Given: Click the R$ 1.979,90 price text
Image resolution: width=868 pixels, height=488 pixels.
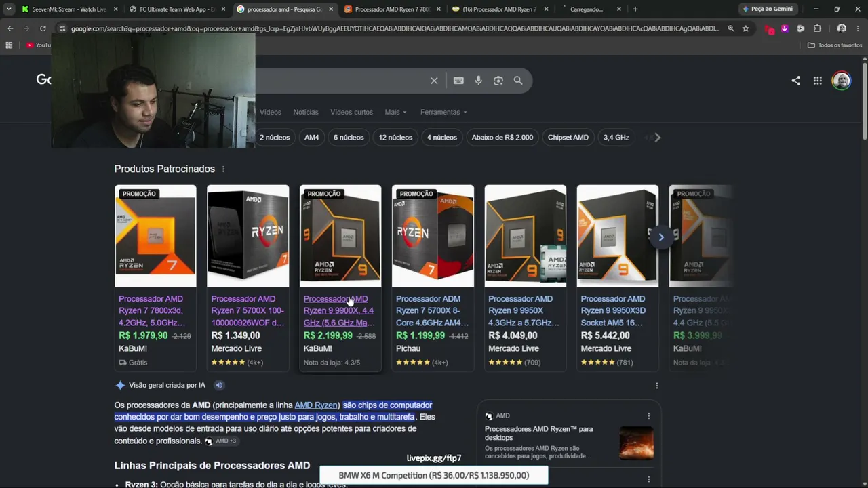Looking at the screenshot, I should coord(143,335).
